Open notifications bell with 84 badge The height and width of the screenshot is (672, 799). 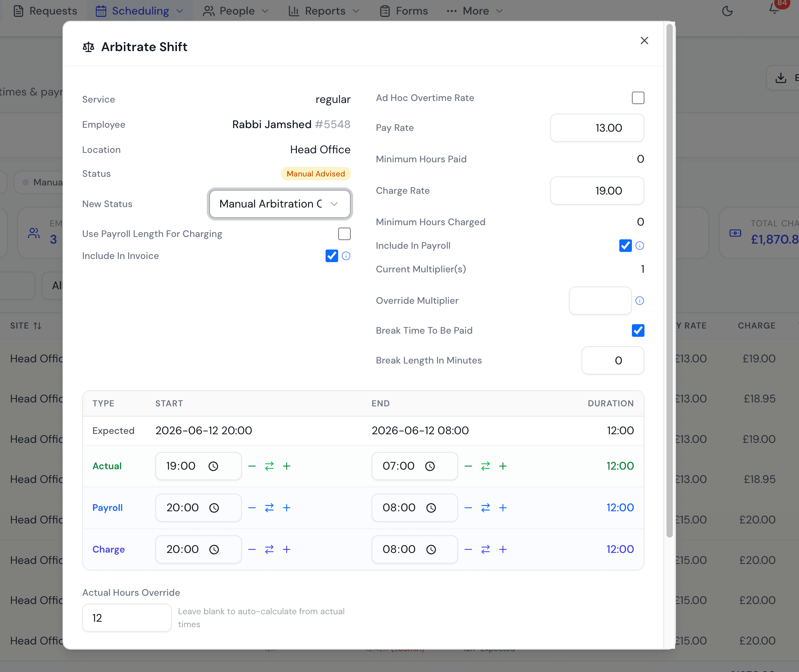click(x=775, y=9)
